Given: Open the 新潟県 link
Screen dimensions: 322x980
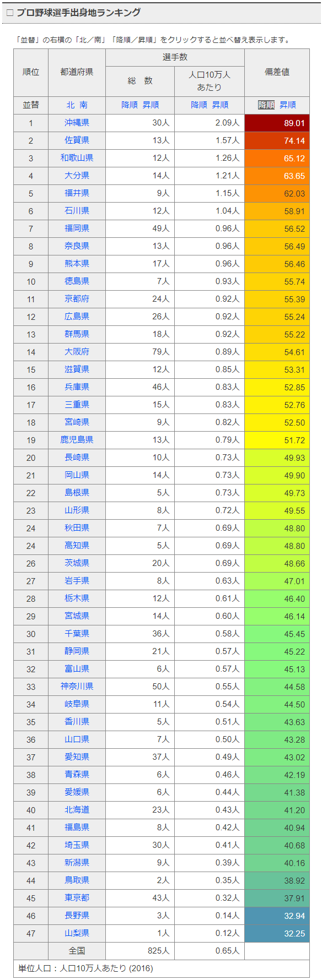Looking at the screenshot, I should click(x=77, y=863).
